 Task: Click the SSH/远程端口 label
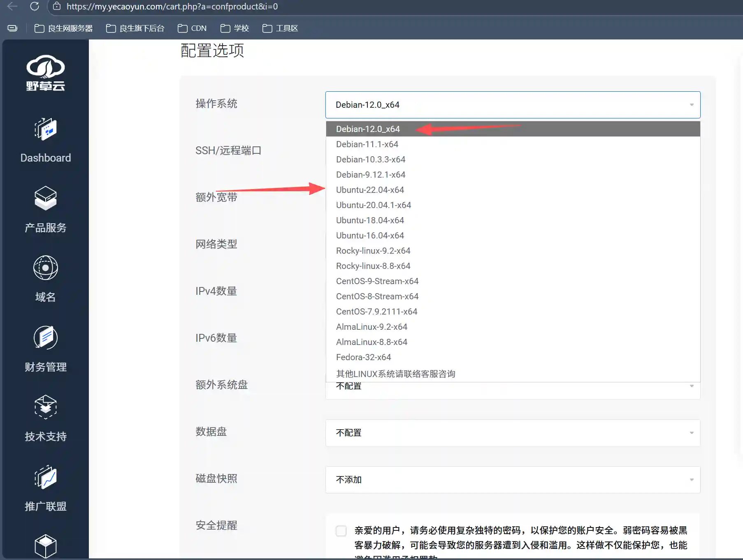pyautogui.click(x=228, y=150)
